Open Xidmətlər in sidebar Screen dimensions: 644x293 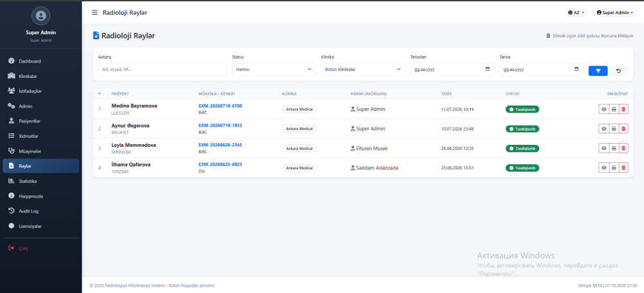[x=41, y=136]
